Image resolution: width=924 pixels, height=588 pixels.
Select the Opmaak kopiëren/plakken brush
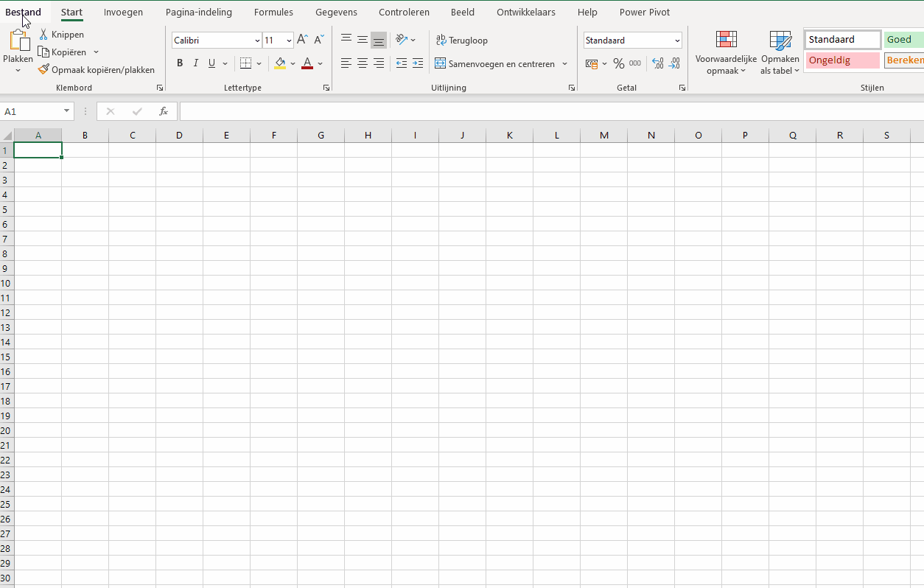pyautogui.click(x=43, y=69)
